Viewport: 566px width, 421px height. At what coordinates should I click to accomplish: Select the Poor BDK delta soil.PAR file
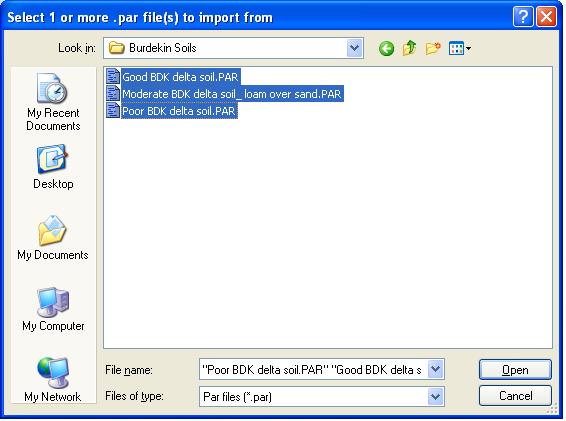pyautogui.click(x=179, y=111)
